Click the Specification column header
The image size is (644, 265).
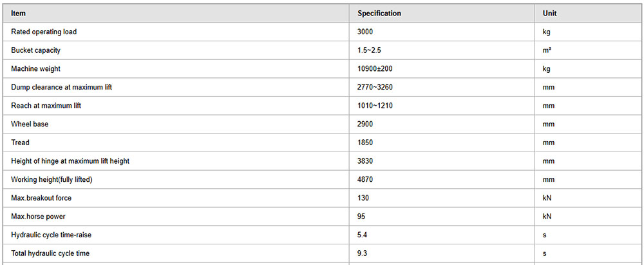click(379, 13)
